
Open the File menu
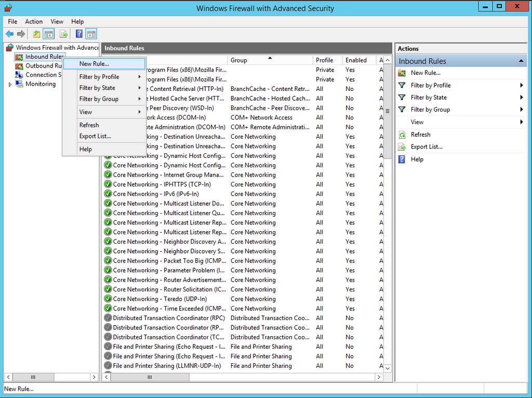coord(12,22)
